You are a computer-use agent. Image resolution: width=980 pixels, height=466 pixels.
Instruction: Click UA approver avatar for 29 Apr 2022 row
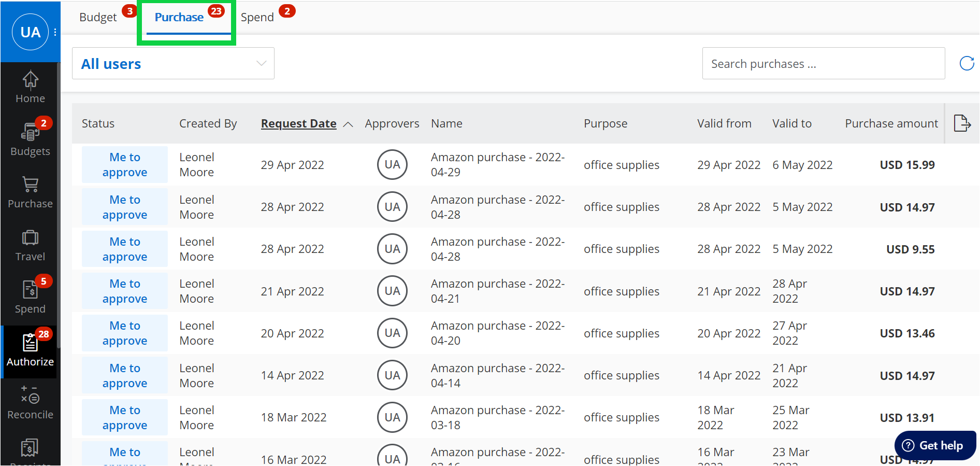pyautogui.click(x=392, y=164)
